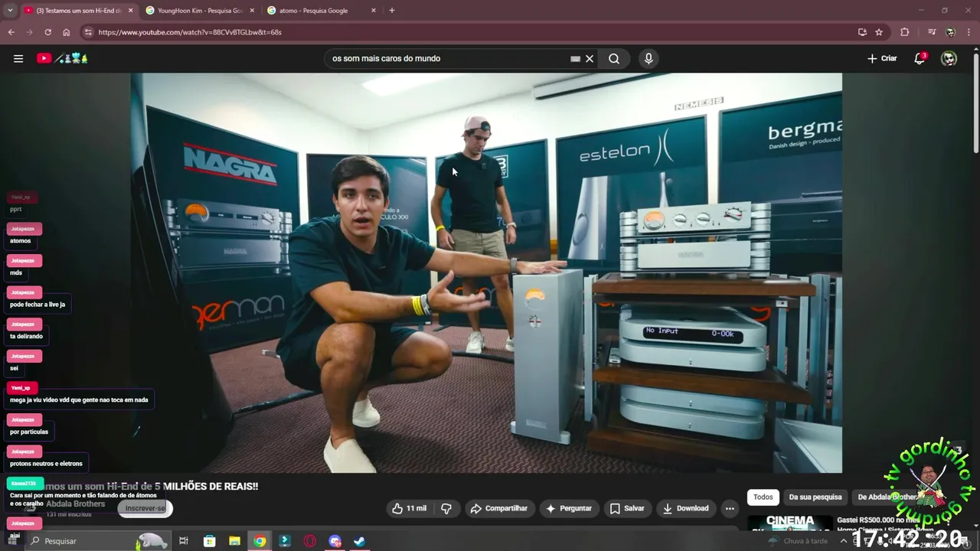Open the on-screen keyboard icon in search
This screenshot has width=980, height=551.
click(575, 58)
